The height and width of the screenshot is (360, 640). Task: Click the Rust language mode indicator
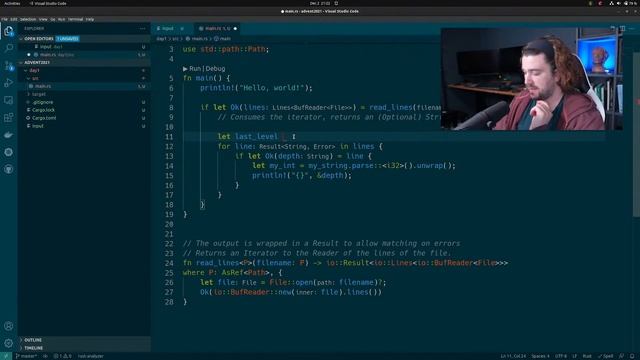[587, 356]
